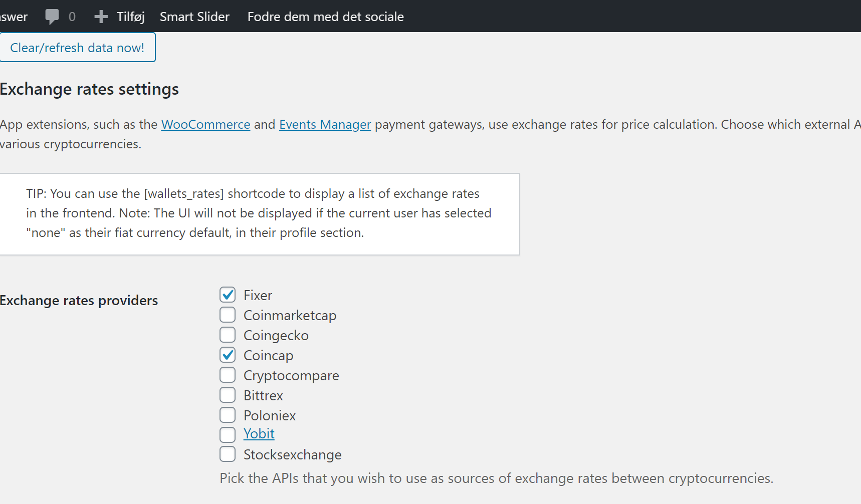Click the Pick the APIs description text
This screenshot has height=504, width=861.
point(497,478)
